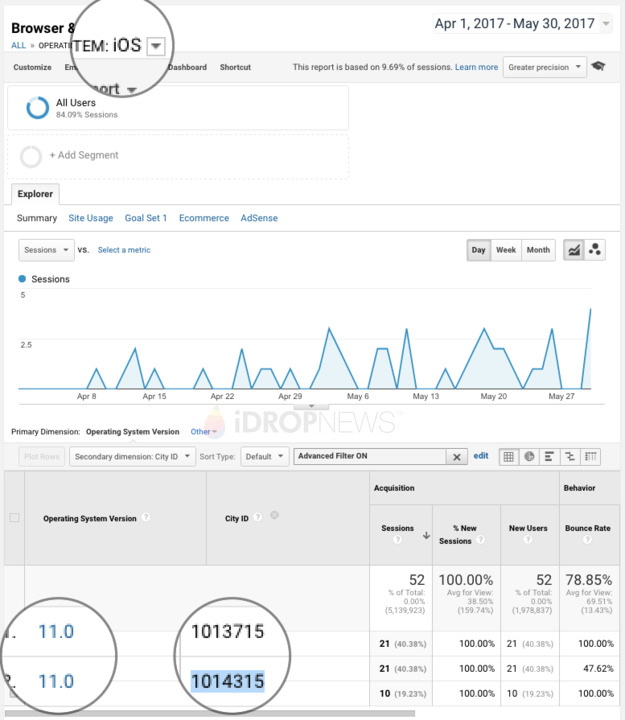Open Secondary dimension City ID dropdown

(132, 457)
